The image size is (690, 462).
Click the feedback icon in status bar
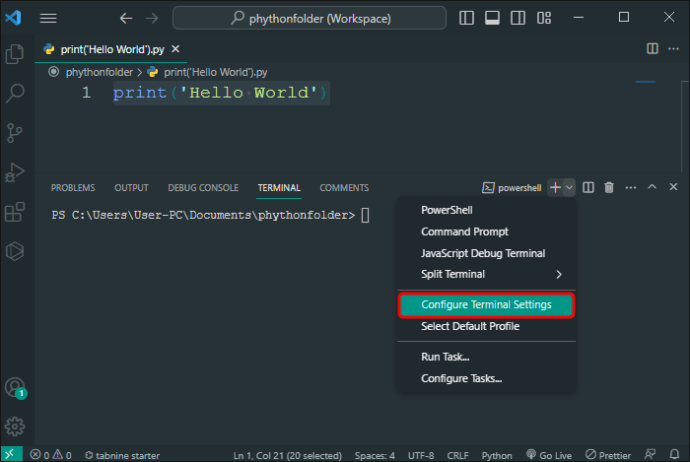pyautogui.click(x=650, y=454)
